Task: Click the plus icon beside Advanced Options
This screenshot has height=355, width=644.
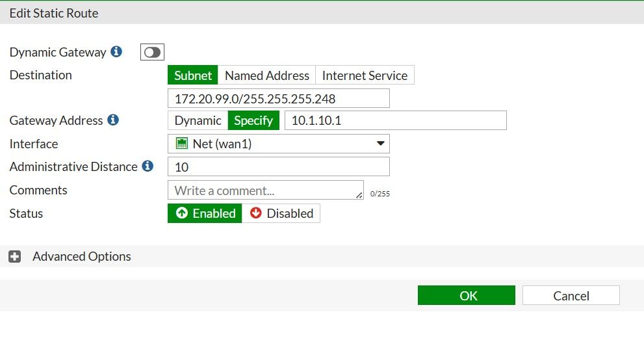Action: point(15,257)
